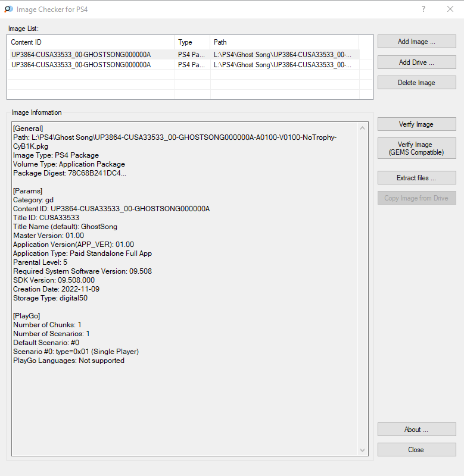Click the [PlayGo] section heading text

tap(26, 316)
